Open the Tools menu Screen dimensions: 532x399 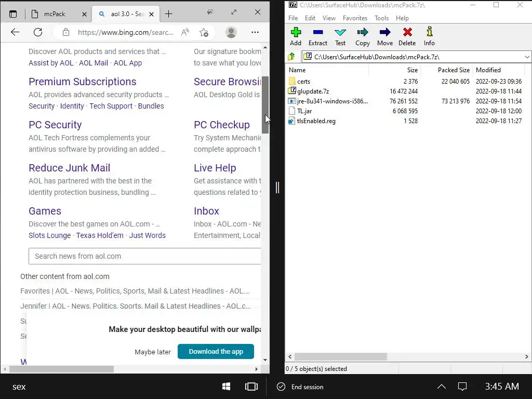(381, 18)
